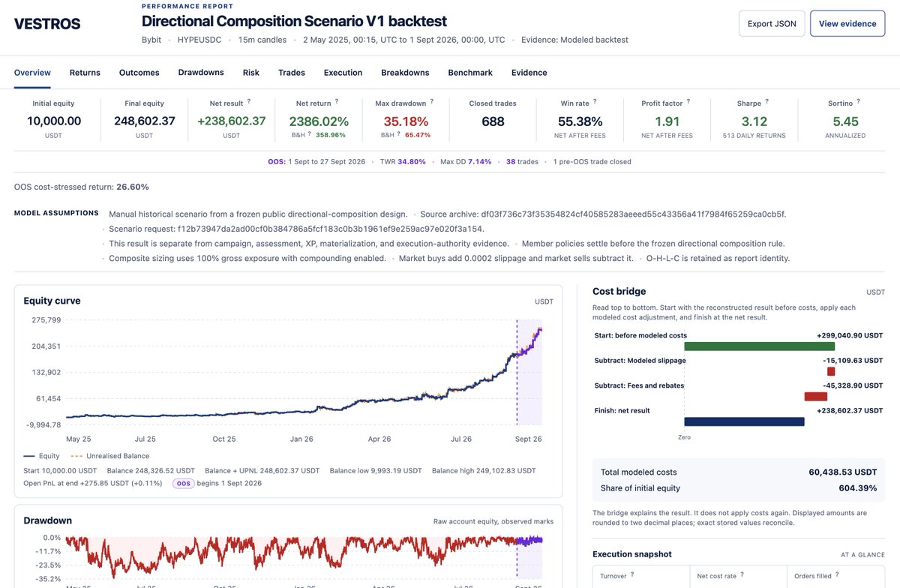
Task: Click the closed trades count 688
Action: pos(493,121)
